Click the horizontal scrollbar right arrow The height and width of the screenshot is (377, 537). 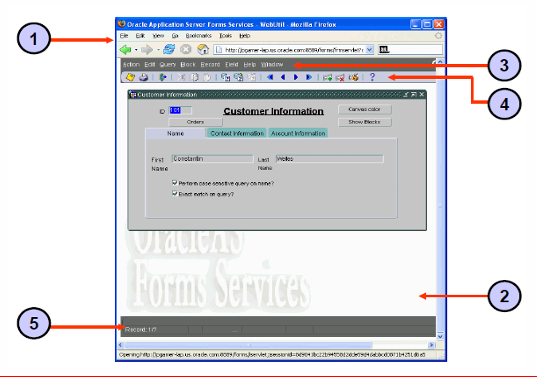[x=431, y=345]
